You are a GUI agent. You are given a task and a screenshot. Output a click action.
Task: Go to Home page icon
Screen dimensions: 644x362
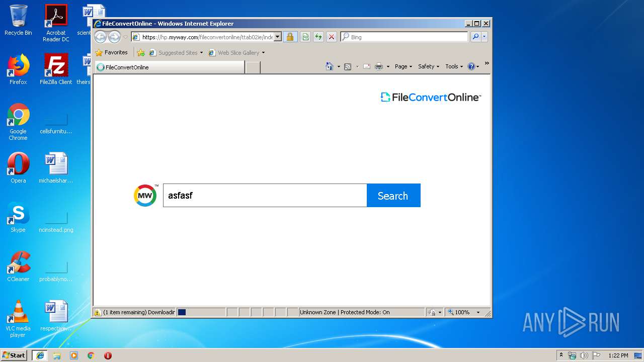pos(330,66)
